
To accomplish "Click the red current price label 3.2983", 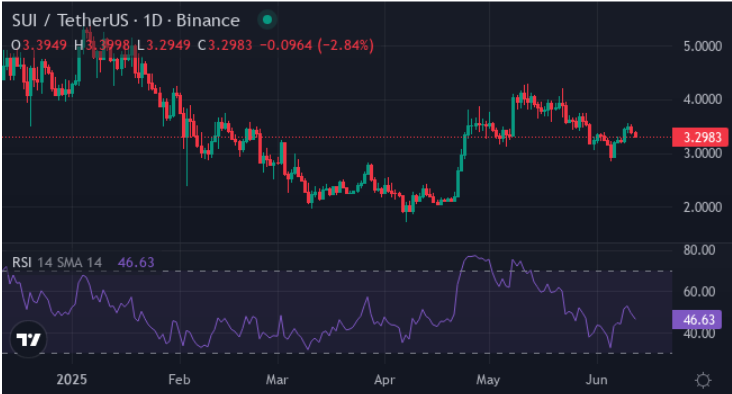I will [x=700, y=137].
